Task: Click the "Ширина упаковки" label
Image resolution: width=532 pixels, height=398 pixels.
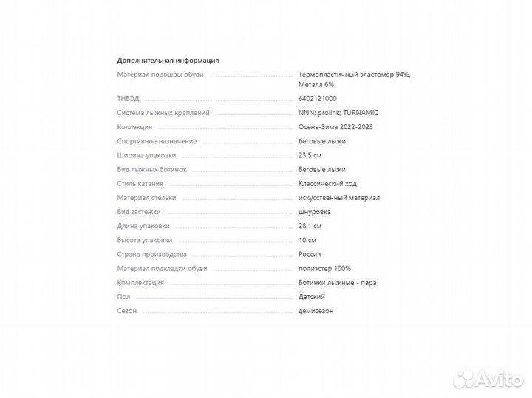Action: pyautogui.click(x=146, y=155)
